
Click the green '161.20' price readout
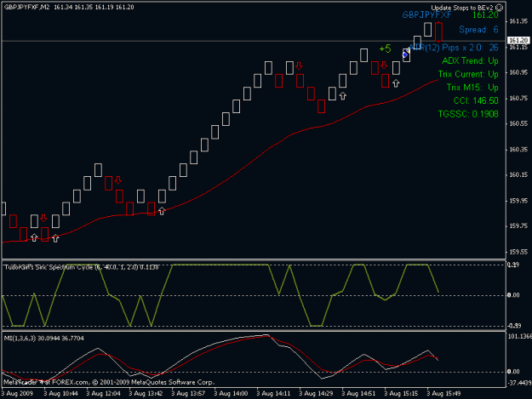pos(485,15)
